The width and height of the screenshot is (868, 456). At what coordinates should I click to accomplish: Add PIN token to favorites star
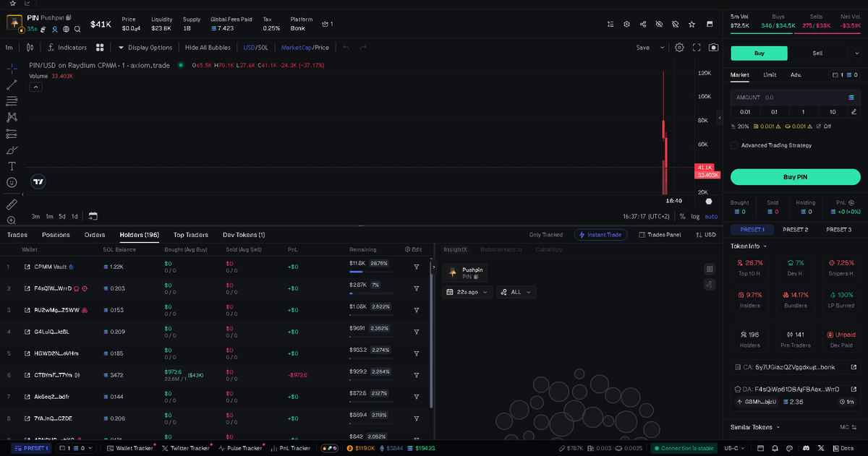[x=692, y=24]
